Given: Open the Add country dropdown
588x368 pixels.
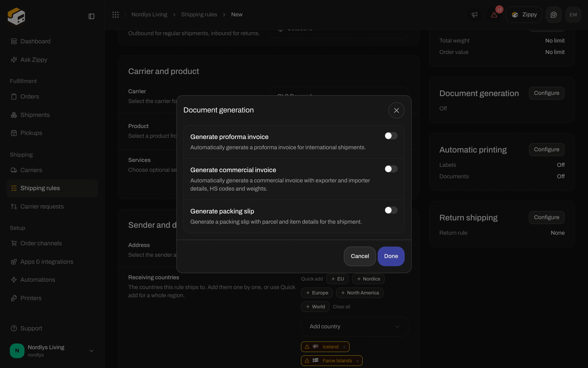Looking at the screenshot, I should (355, 327).
